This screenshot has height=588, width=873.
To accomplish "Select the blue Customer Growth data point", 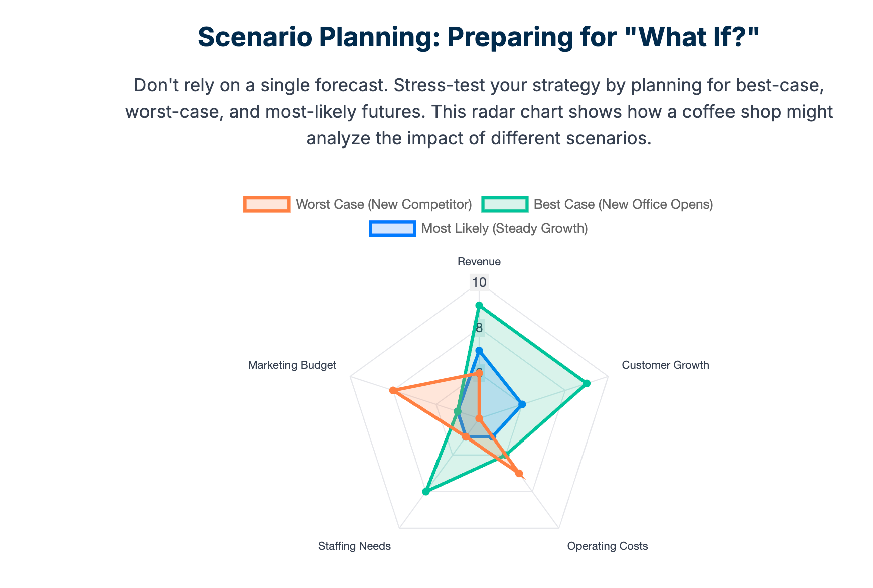I will 522,404.
